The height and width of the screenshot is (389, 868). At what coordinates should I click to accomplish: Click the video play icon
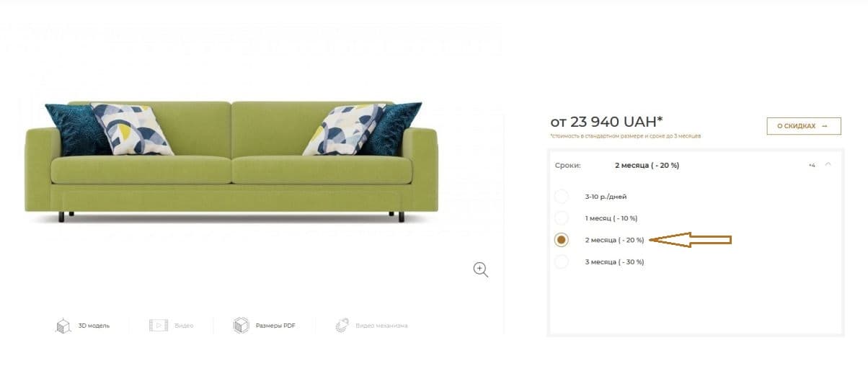(x=158, y=326)
